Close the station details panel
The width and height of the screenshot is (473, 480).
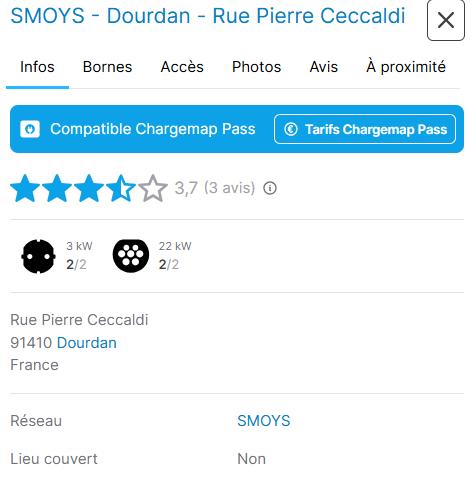tap(446, 21)
